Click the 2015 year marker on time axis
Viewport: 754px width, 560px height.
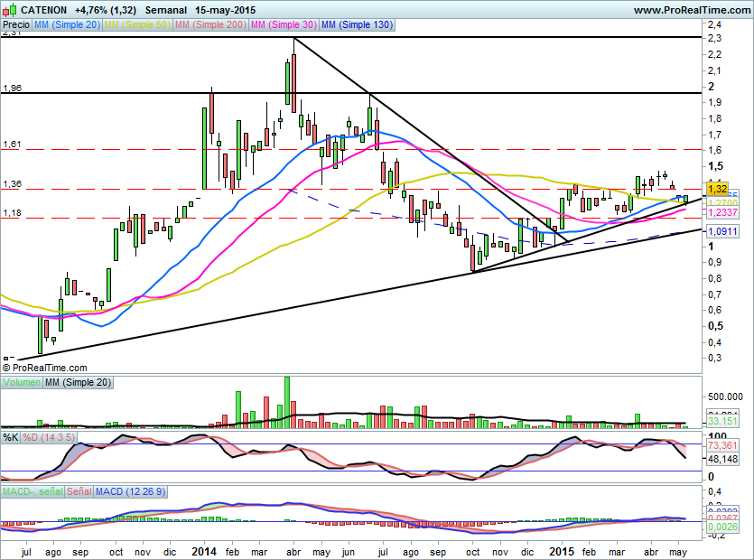pyautogui.click(x=563, y=551)
